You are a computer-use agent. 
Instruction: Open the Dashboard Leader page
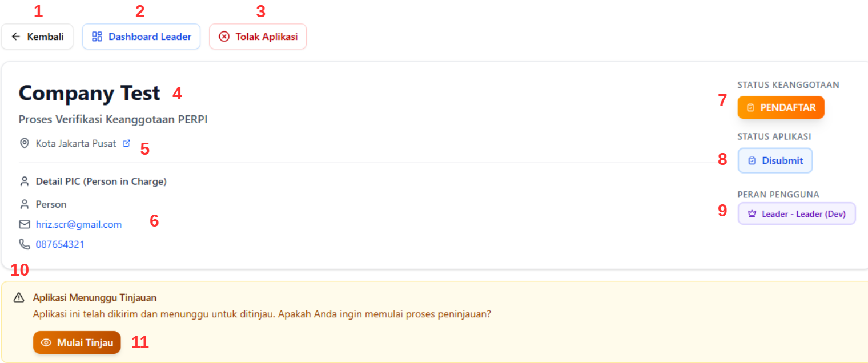click(x=141, y=36)
